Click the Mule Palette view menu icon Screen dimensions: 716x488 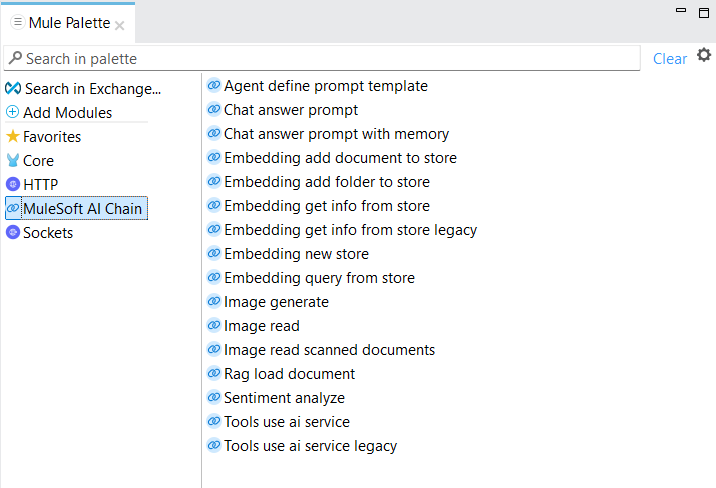tap(17, 22)
